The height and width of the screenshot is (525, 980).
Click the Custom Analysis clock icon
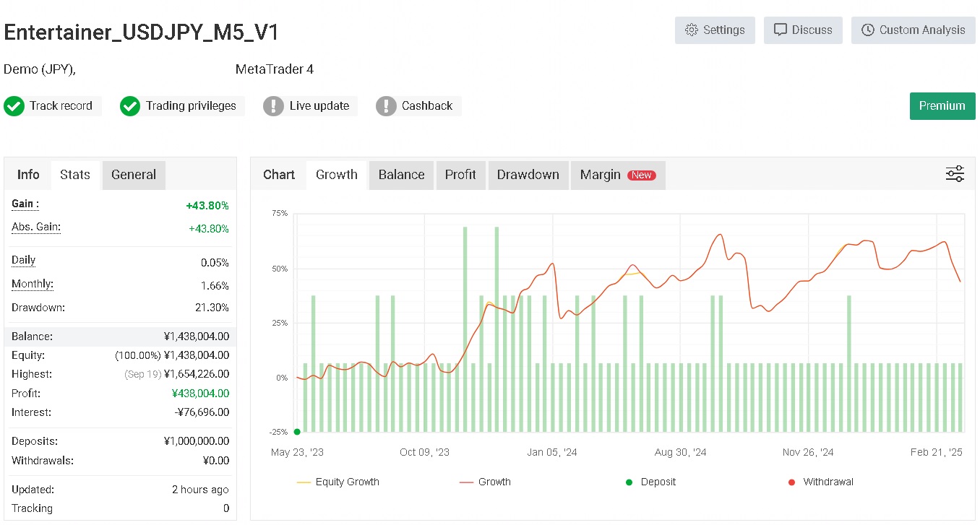point(867,30)
